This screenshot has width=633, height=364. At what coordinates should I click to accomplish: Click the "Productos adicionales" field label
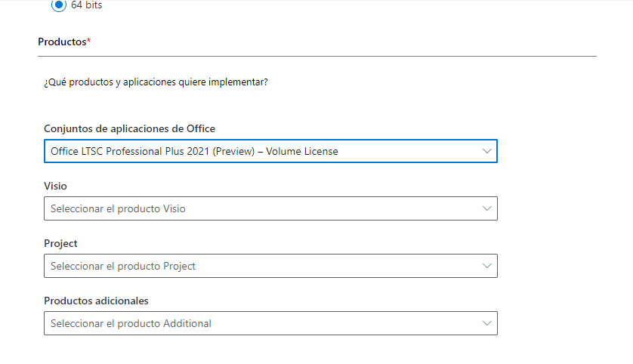click(x=96, y=301)
